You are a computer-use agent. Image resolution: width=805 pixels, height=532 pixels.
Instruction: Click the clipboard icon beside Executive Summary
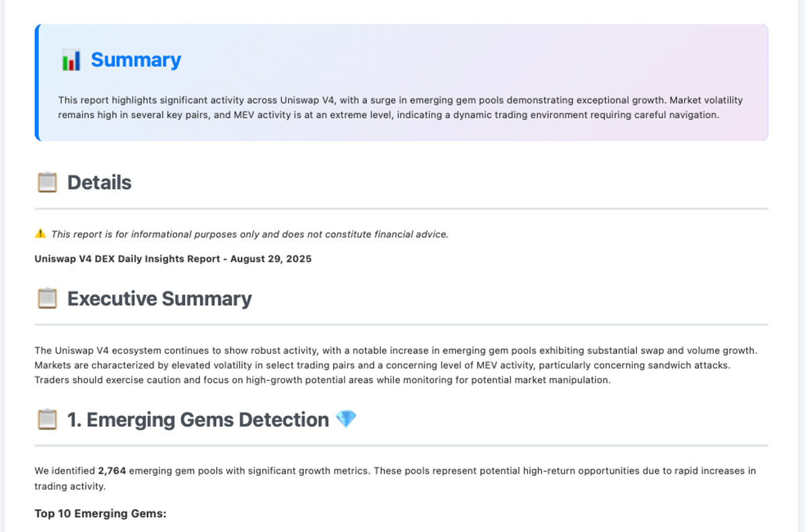[x=47, y=299]
